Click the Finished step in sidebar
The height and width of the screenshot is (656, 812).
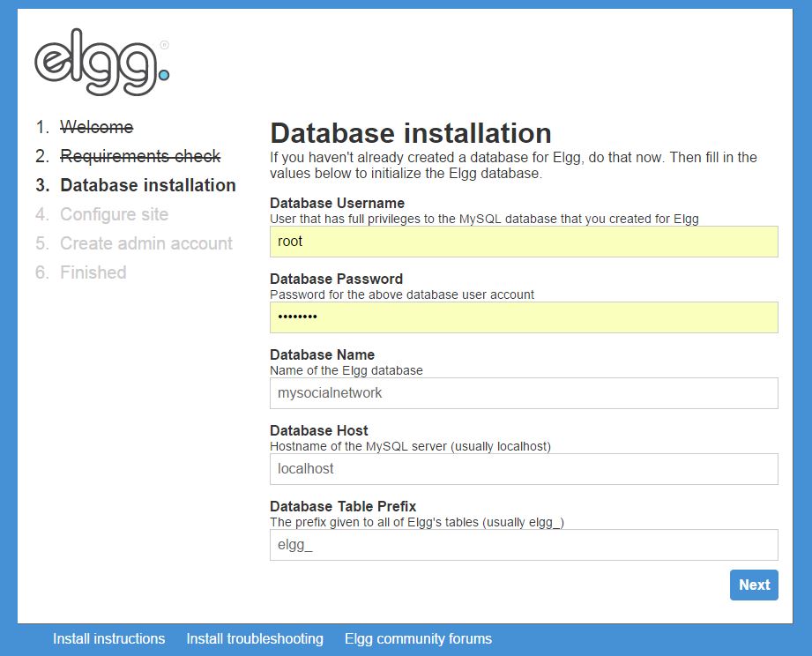(x=93, y=272)
